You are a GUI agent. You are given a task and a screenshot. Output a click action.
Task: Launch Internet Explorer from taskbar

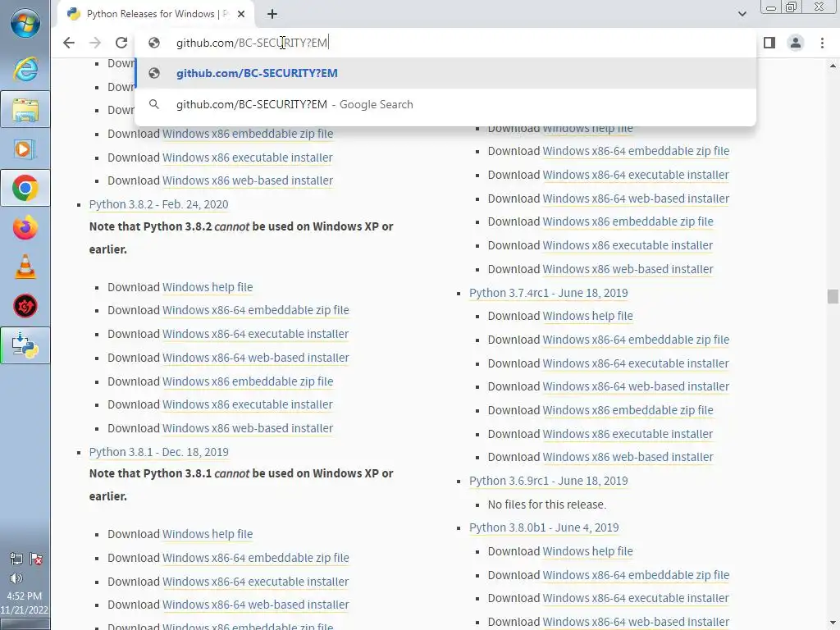click(x=25, y=70)
